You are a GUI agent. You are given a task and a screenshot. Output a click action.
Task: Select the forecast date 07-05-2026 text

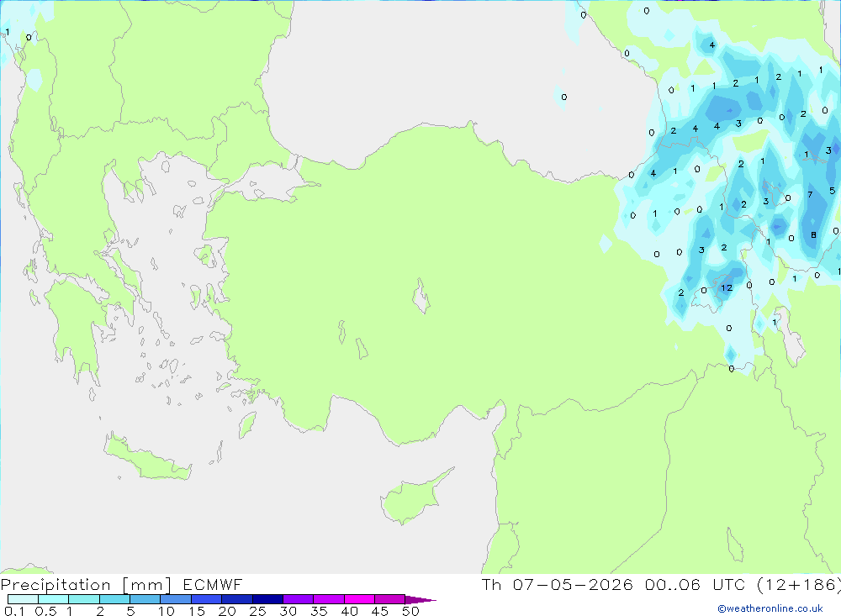pyautogui.click(x=572, y=584)
